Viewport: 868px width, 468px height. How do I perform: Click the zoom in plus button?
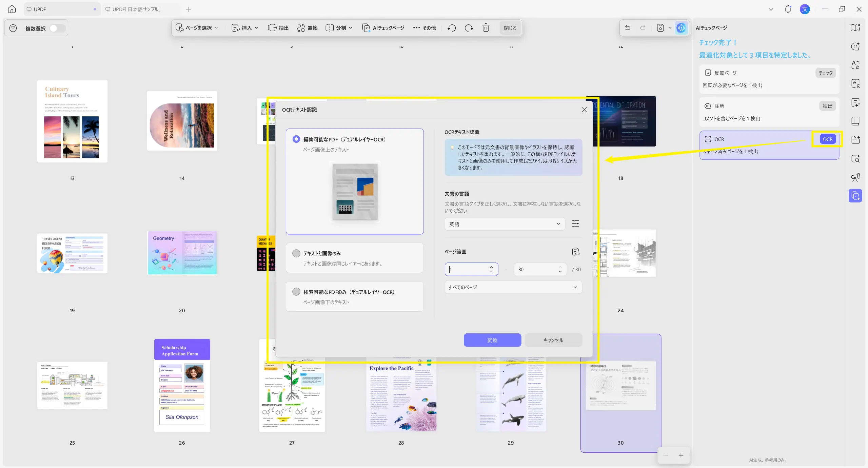click(x=681, y=455)
